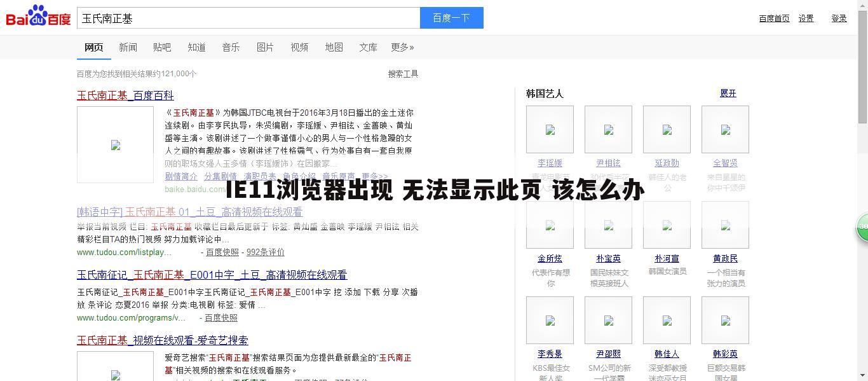Viewport: 868px width, 381px height.
Task: Click the 李瑶媛 celebrity thumbnail
Action: 549,129
